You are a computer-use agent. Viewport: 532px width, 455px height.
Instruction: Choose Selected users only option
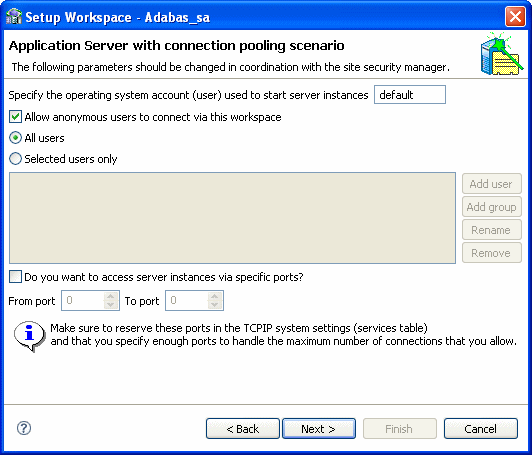(15, 159)
